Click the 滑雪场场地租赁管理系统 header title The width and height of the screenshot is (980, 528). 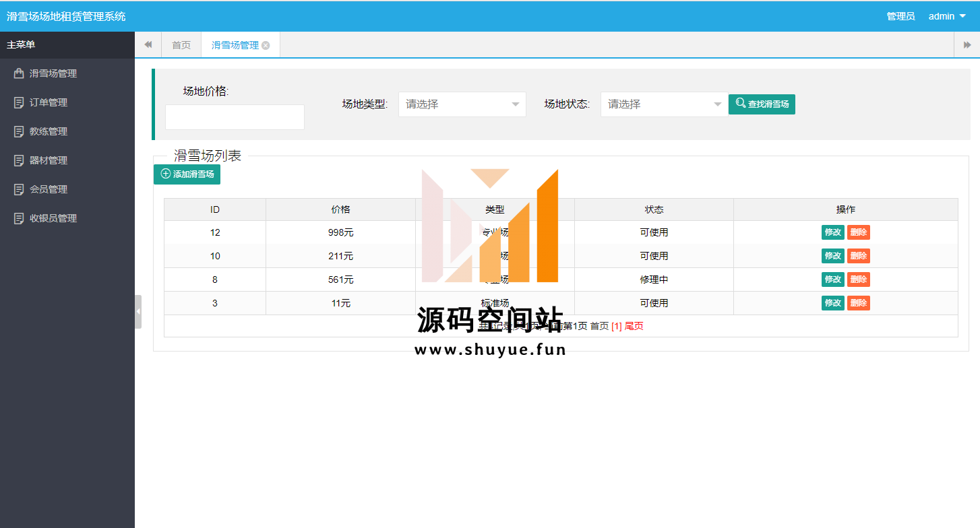tap(66, 16)
